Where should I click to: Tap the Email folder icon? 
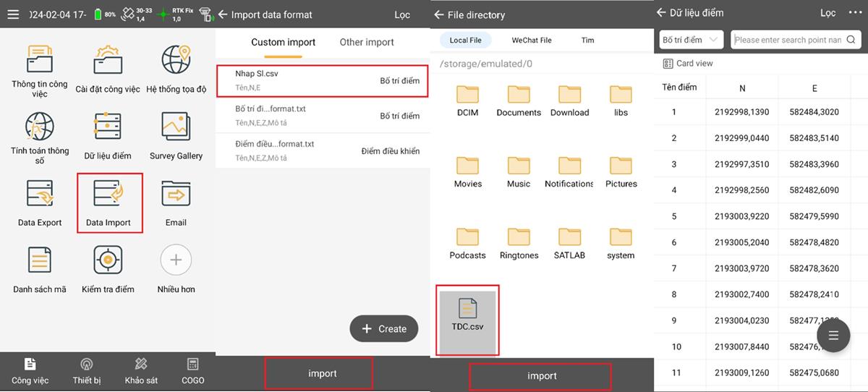tap(176, 195)
